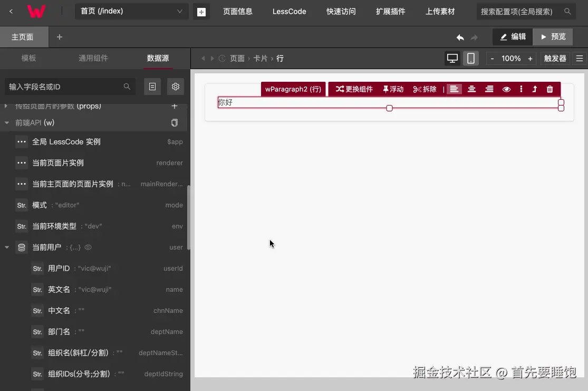Switch to 编辑 mode

tap(513, 37)
